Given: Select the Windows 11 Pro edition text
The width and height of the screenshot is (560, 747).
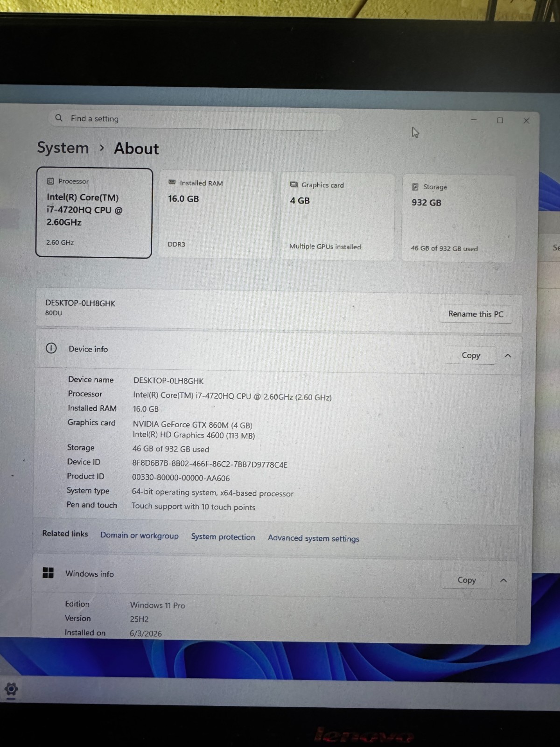Looking at the screenshot, I should (157, 605).
